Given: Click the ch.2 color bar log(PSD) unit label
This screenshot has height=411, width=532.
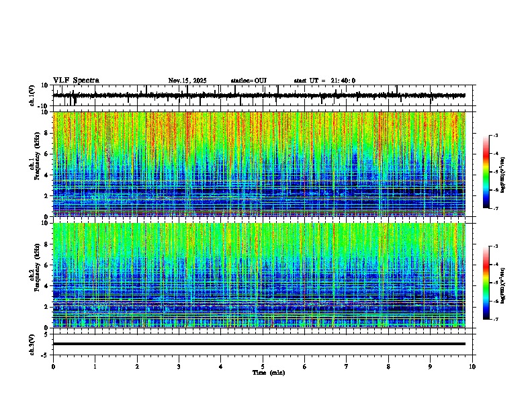Looking at the screenshot, I should pyautogui.click(x=503, y=285).
